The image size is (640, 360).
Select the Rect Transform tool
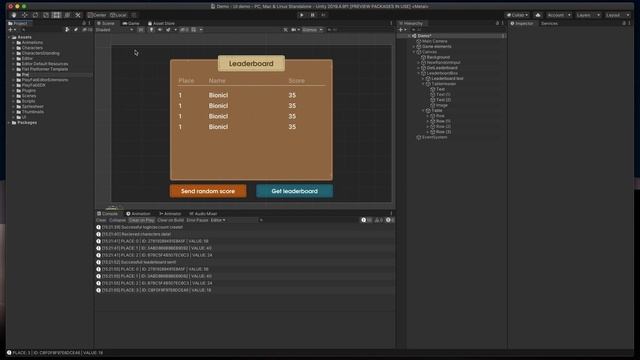[x=56, y=15]
